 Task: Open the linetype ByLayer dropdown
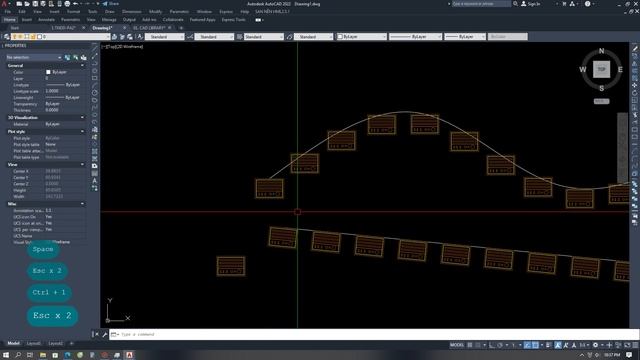(x=415, y=37)
